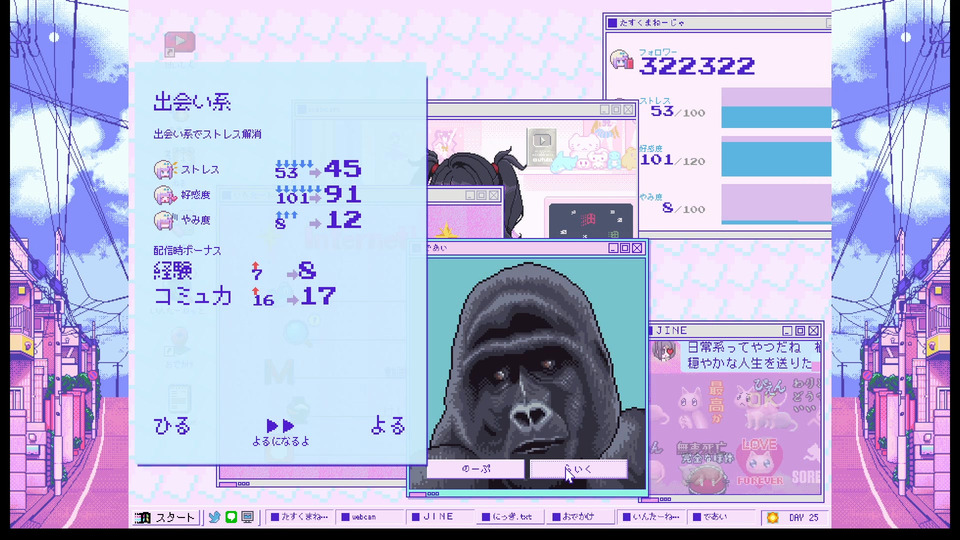The width and height of the screenshot is (960, 540).
Task: Click the play icon on webcam shelf screen
Action: click(x=542, y=141)
